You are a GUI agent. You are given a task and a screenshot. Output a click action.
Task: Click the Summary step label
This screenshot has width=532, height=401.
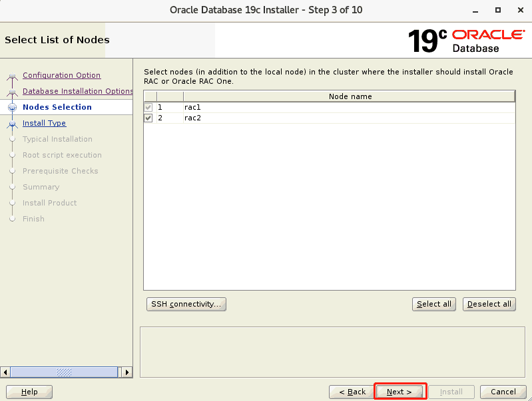(41, 187)
